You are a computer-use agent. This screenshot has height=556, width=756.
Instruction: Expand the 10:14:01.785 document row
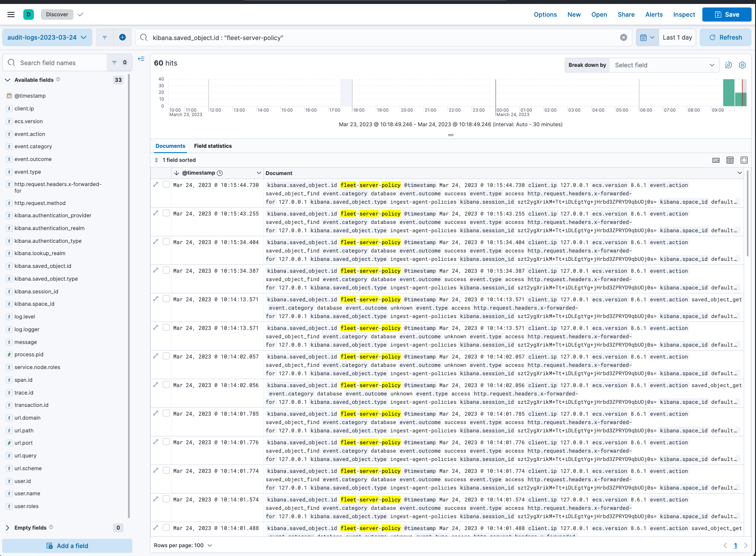[x=156, y=413]
